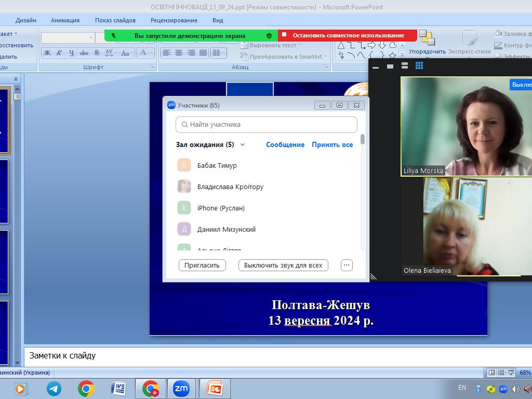Open Экспресс-стили quick styles
The image size is (532, 399).
tap(470, 44)
